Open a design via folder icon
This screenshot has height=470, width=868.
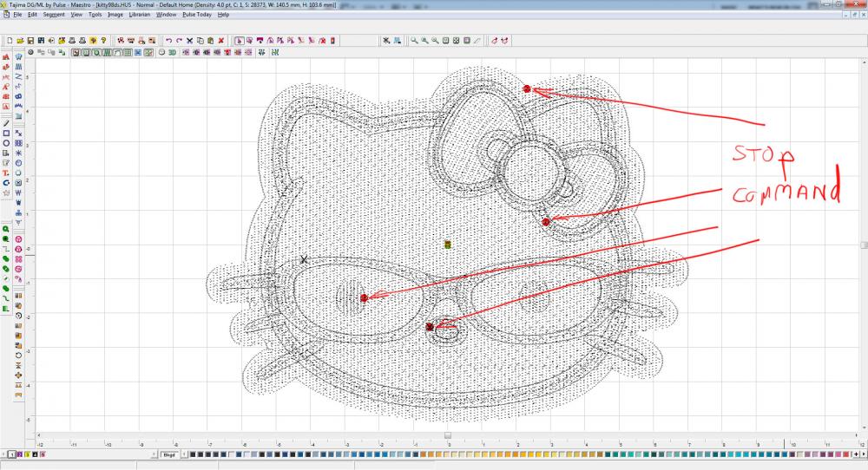coord(20,41)
